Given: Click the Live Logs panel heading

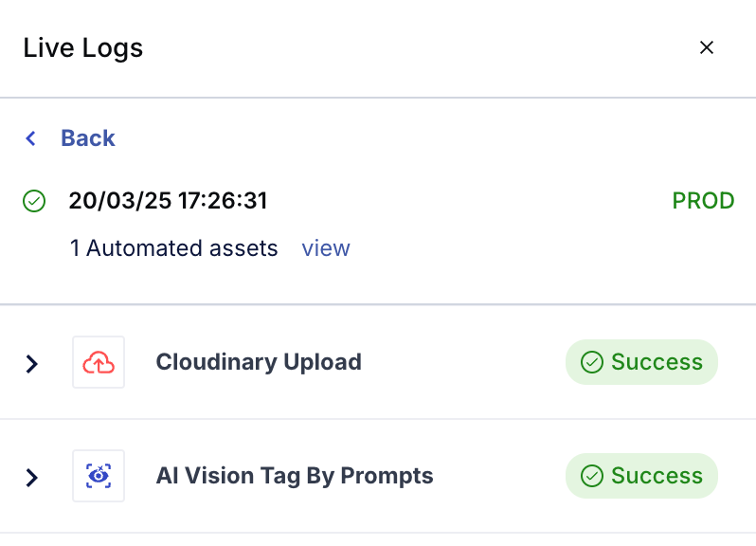Looking at the screenshot, I should (x=83, y=47).
